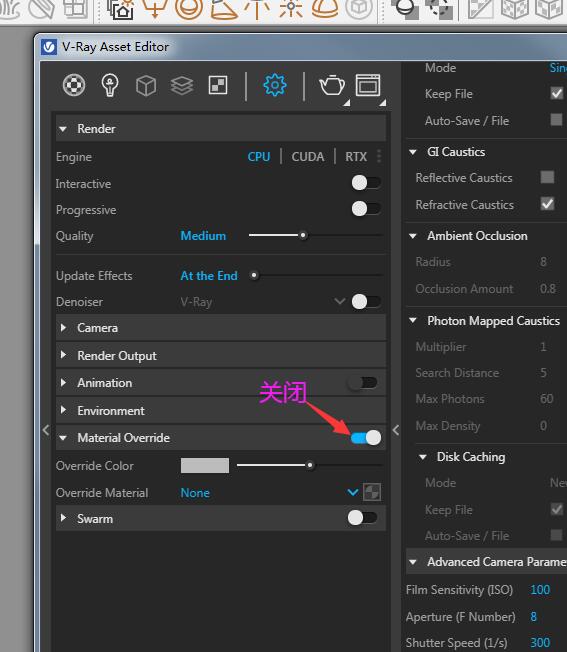Screen dimensions: 567x652
Task: Collapse the Material Override section
Action: (x=63, y=438)
